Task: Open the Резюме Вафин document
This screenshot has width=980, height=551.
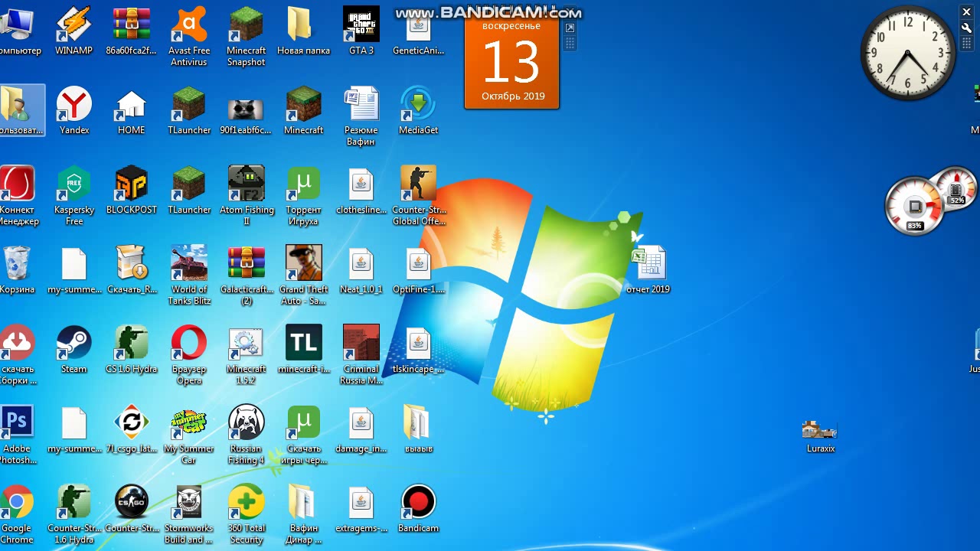Action: pos(361,116)
